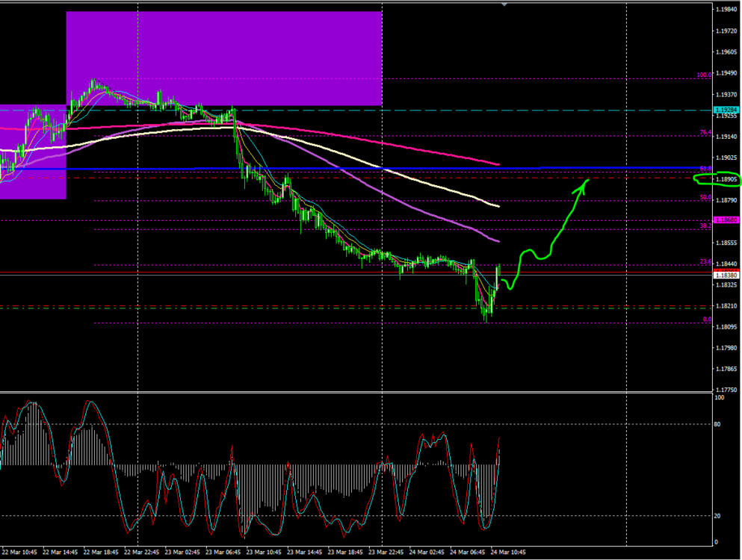
Task: Select the magenta 1.18680 price tag
Action: coord(726,220)
